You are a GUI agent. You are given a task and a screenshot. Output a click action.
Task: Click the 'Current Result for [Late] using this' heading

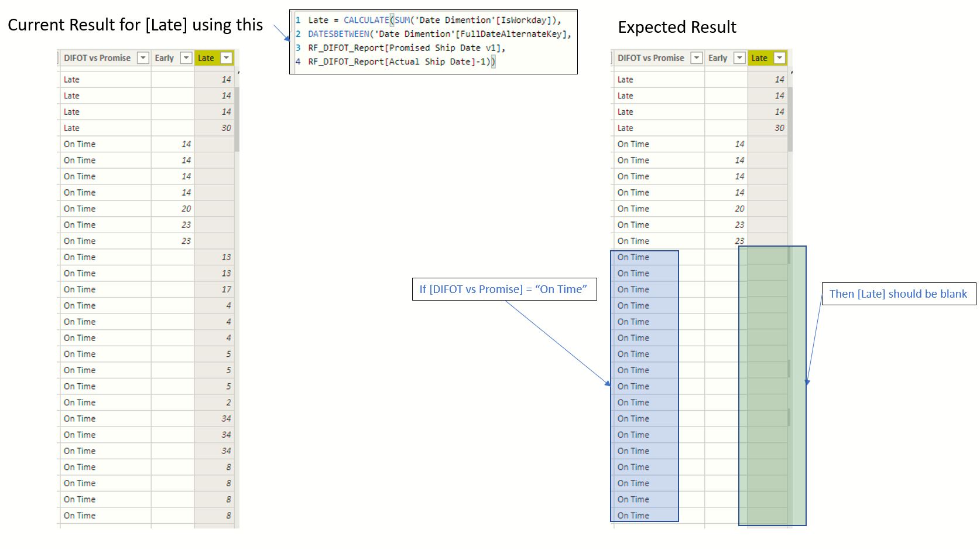pos(135,25)
